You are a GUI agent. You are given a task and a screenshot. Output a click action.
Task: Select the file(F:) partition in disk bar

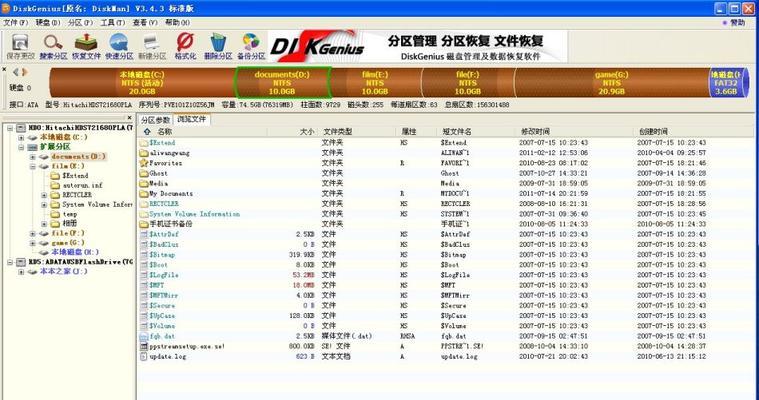pos(468,83)
